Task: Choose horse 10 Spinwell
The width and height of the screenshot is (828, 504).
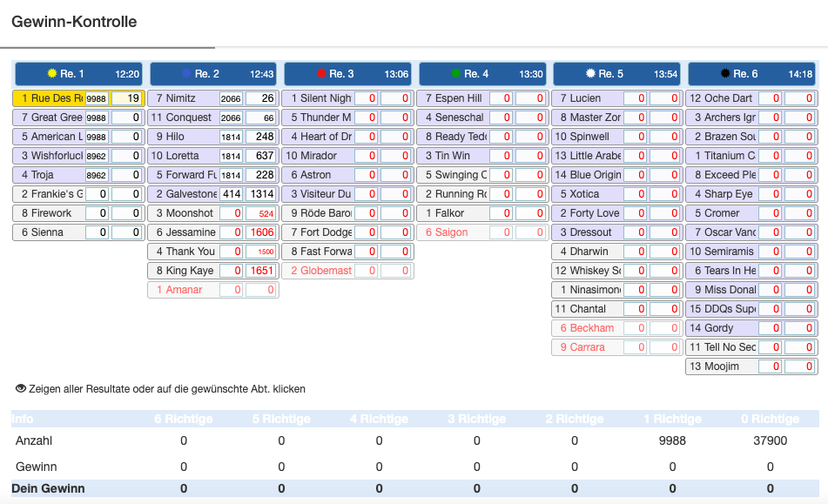Action: (x=617, y=137)
